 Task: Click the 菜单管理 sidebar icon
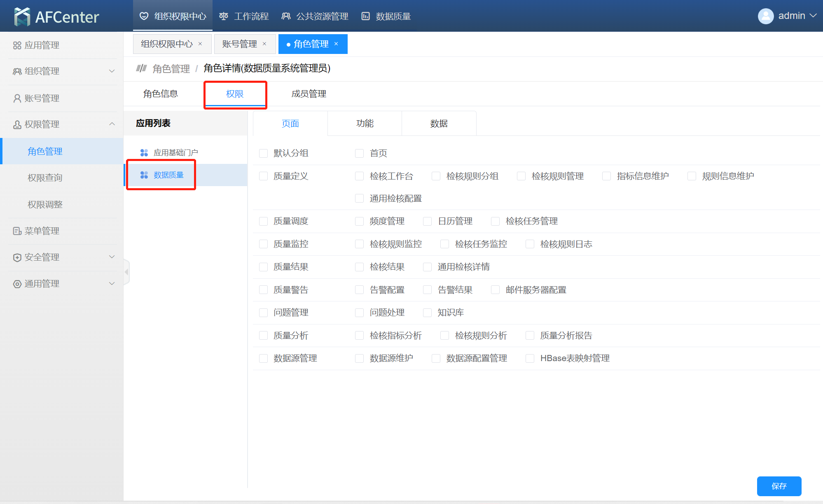tap(17, 231)
